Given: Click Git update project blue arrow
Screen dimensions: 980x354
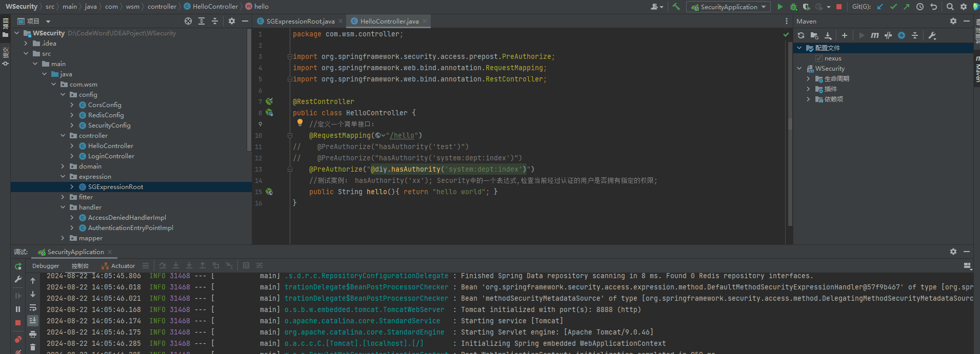Looking at the screenshot, I should [x=880, y=7].
